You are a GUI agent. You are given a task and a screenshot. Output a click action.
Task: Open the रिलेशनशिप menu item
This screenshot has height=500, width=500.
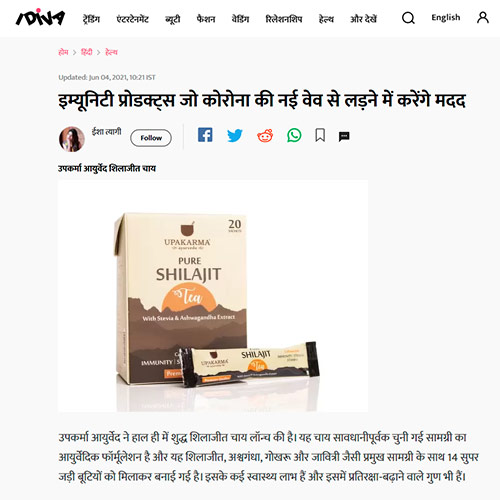(284, 19)
